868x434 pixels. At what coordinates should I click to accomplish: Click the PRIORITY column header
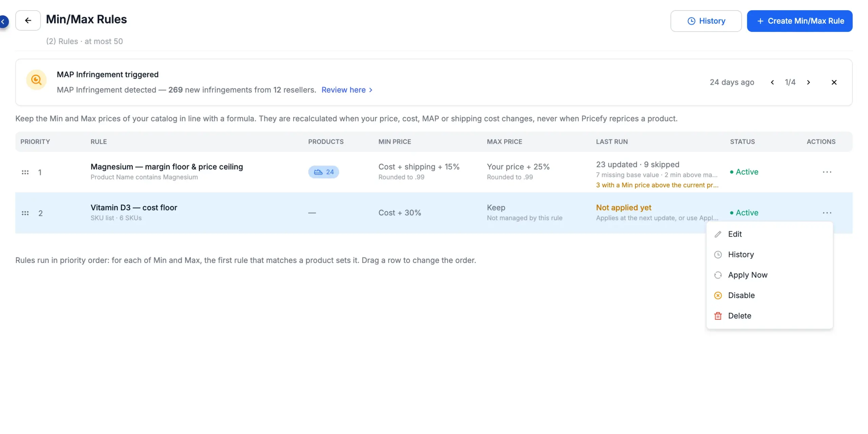click(x=35, y=142)
